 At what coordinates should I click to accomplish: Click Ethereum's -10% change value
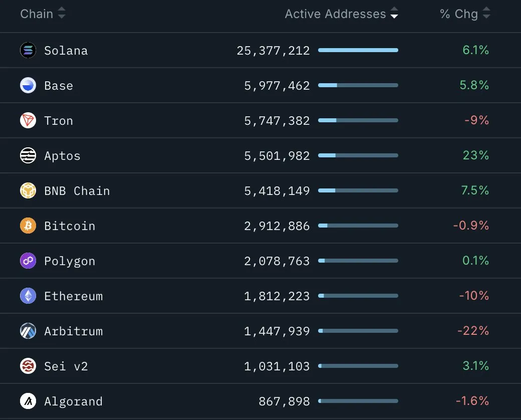click(474, 296)
